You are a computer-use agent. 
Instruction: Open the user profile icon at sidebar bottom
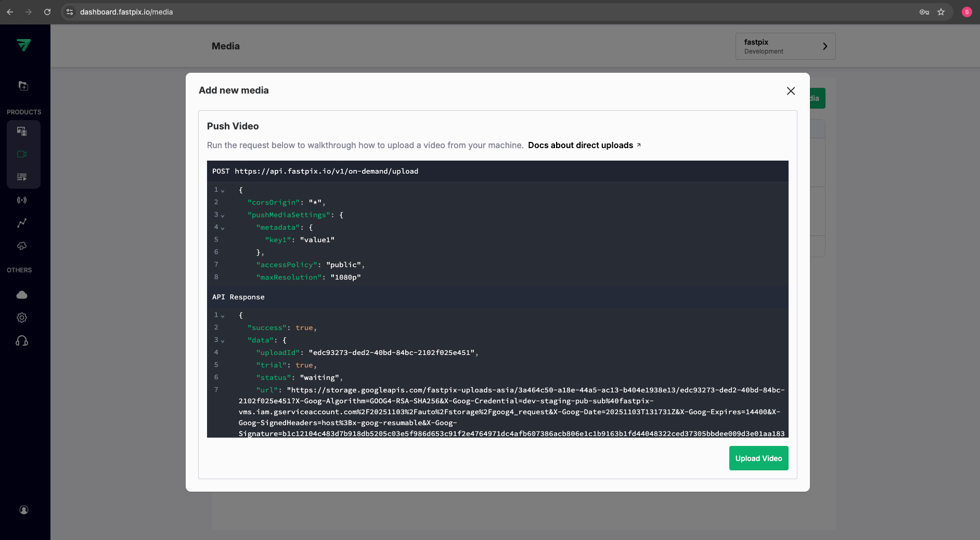24,510
